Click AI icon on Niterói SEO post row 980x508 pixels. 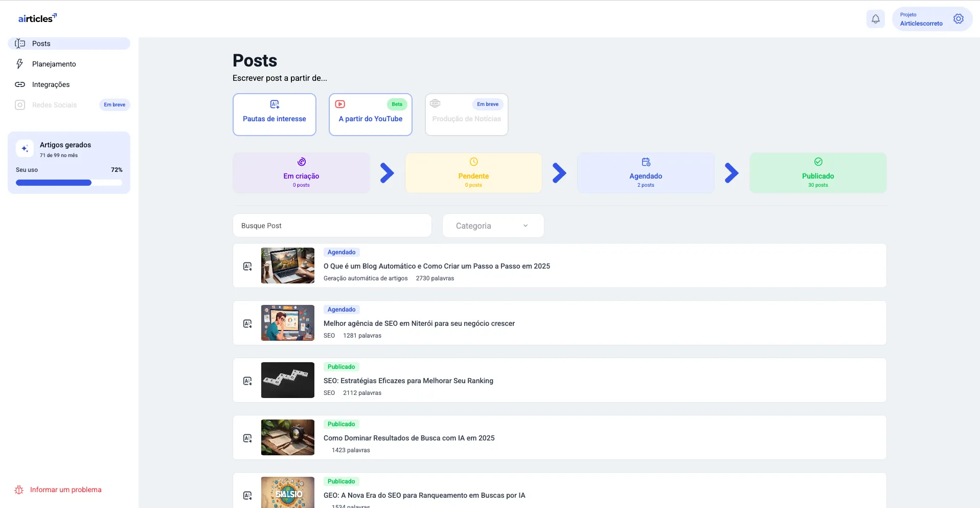[247, 323]
